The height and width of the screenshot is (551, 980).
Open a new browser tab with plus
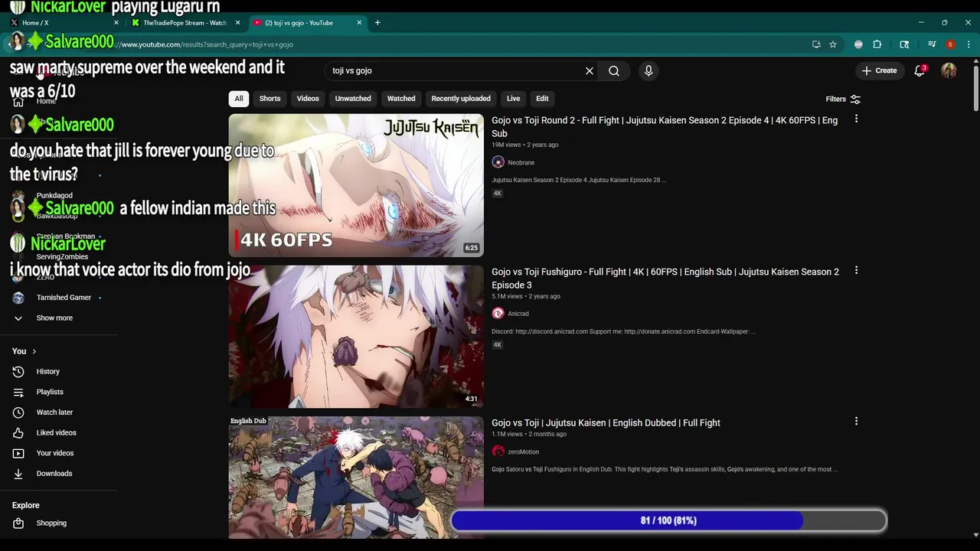click(x=377, y=22)
